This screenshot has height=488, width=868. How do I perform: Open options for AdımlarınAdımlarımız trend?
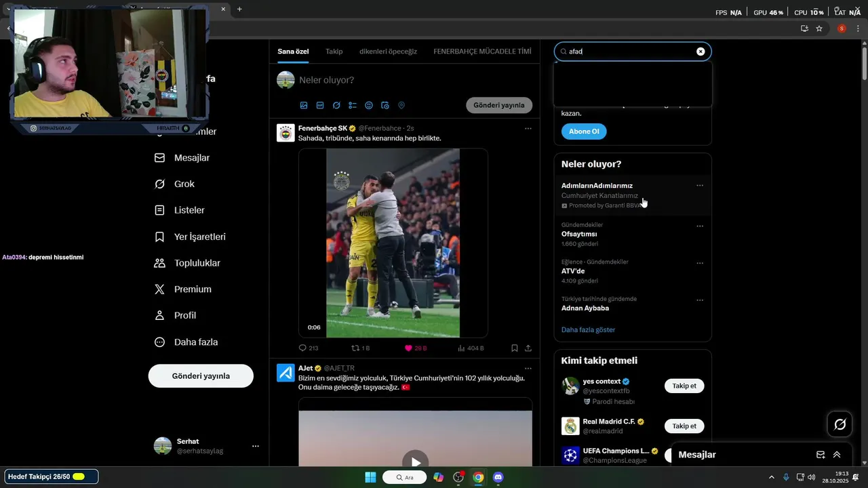click(x=700, y=186)
